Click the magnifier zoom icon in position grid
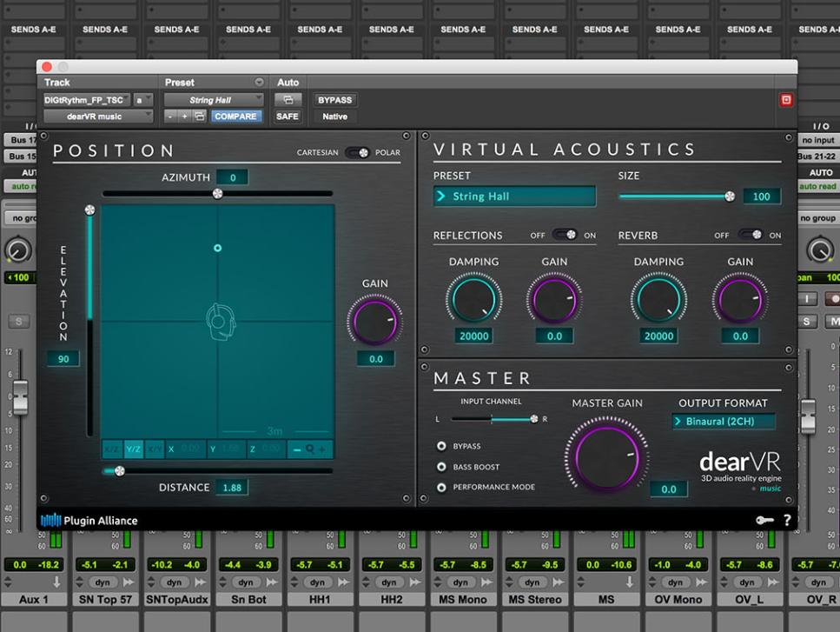Screen dimensions: 840x632 (x=309, y=449)
